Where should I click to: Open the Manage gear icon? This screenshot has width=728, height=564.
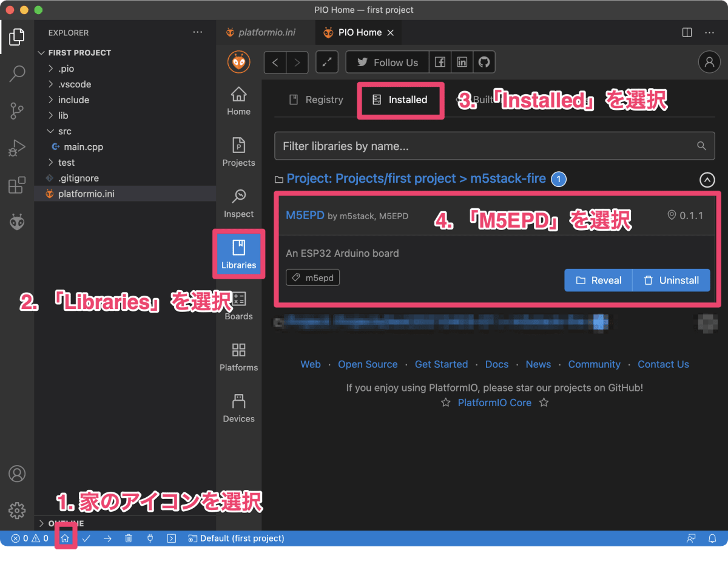[17, 510]
